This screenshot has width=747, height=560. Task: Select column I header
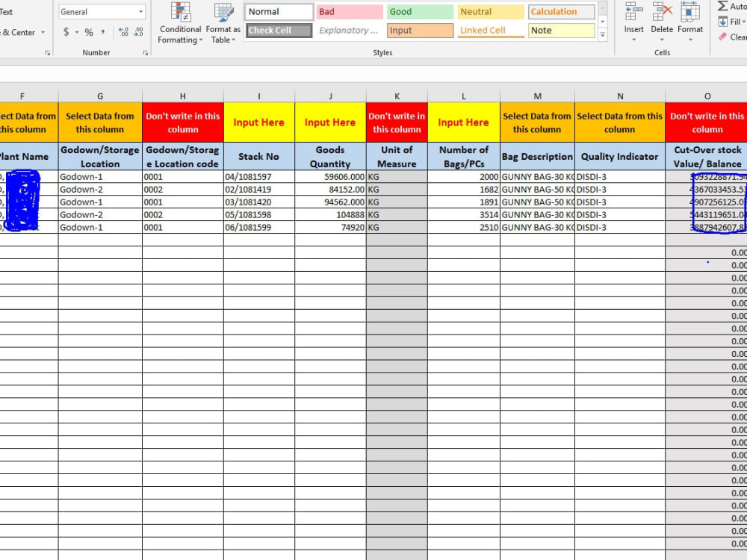tap(259, 96)
